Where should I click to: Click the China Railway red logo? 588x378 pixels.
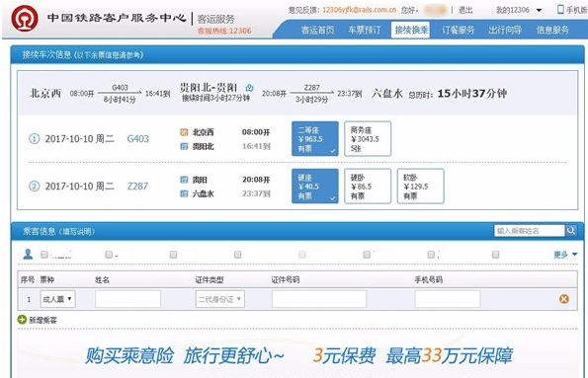pos(25,18)
